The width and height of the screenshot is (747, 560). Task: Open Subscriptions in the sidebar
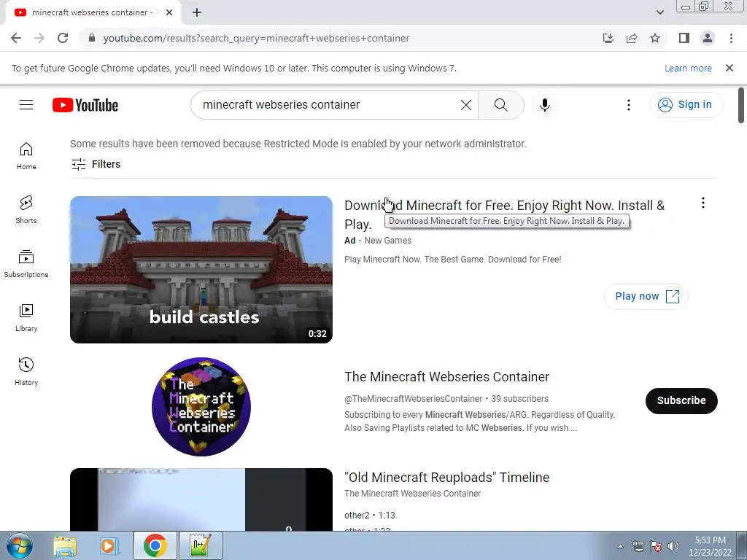tap(26, 264)
